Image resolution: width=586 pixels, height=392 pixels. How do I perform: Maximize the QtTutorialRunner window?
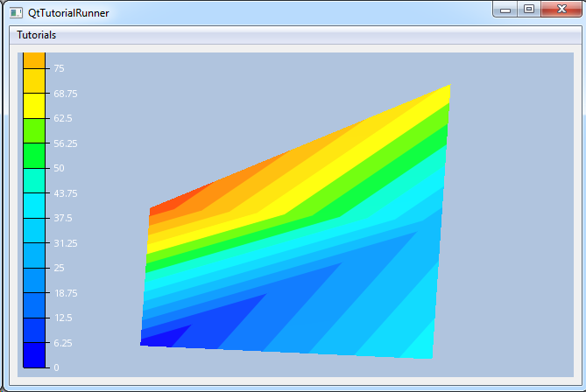[x=529, y=10]
